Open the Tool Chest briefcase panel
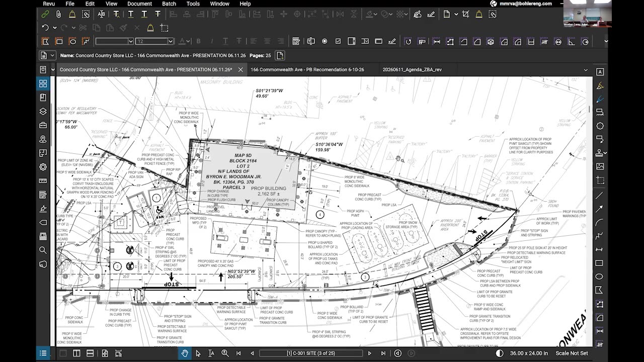 (x=43, y=125)
